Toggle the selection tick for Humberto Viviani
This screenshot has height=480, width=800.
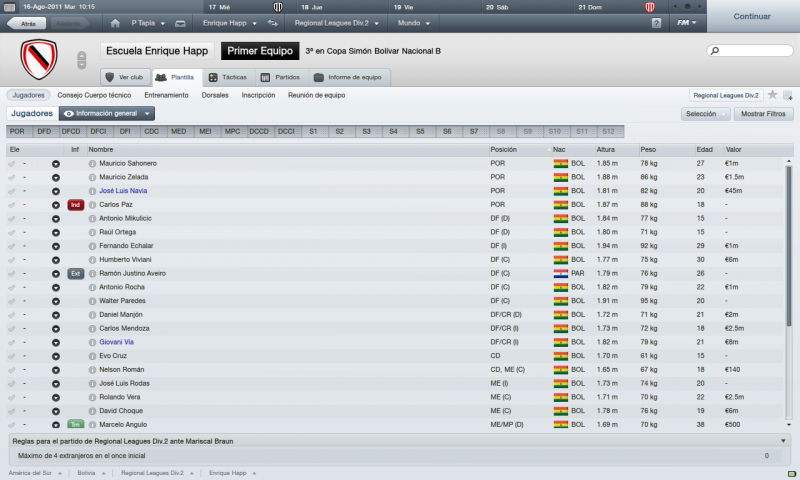point(12,260)
